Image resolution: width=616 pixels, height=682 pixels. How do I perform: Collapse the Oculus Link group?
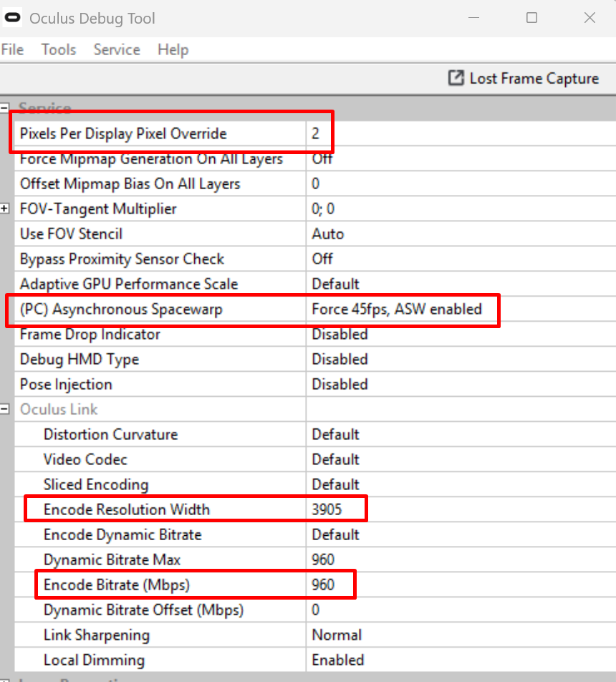5,409
